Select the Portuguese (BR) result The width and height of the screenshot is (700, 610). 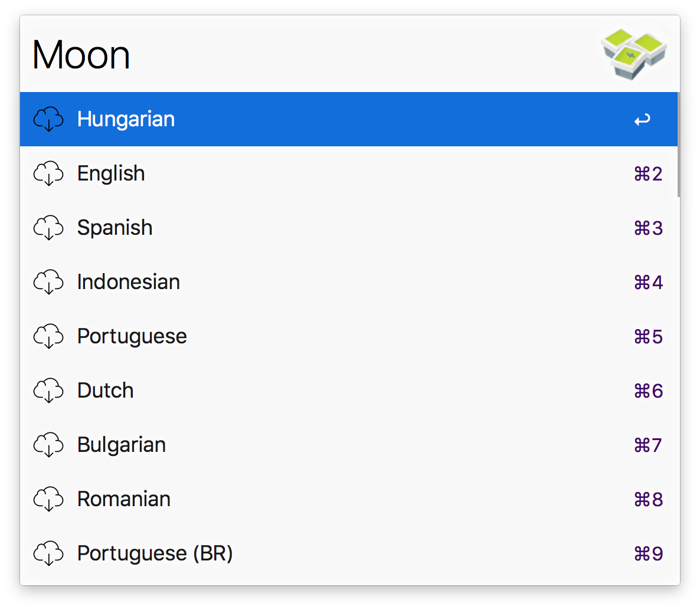[x=155, y=553]
